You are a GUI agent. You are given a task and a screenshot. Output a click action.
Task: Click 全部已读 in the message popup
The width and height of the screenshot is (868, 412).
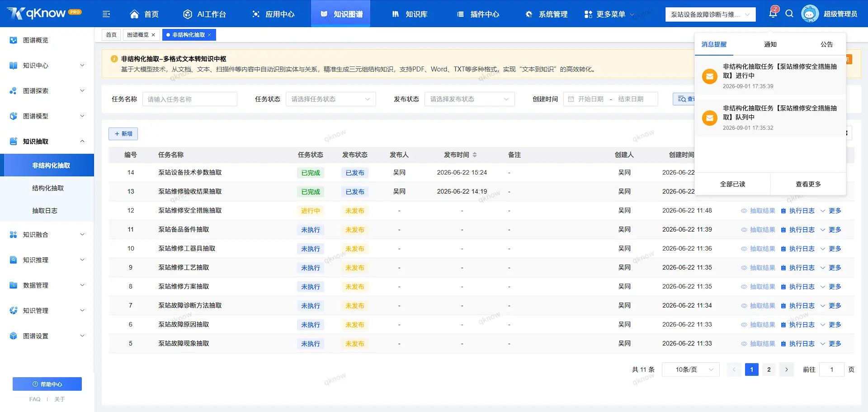(732, 184)
